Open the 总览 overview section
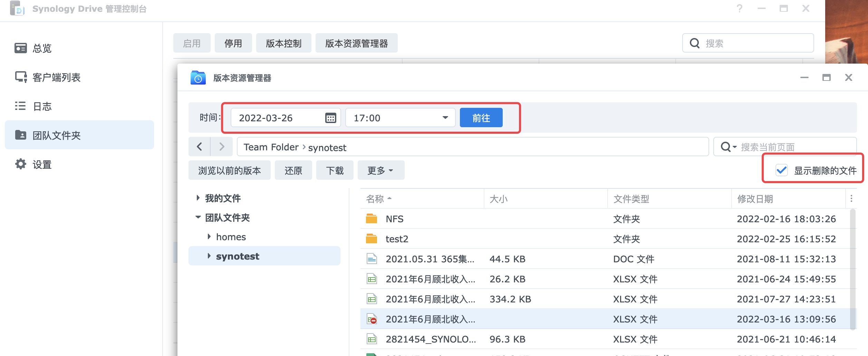 pos(79,48)
